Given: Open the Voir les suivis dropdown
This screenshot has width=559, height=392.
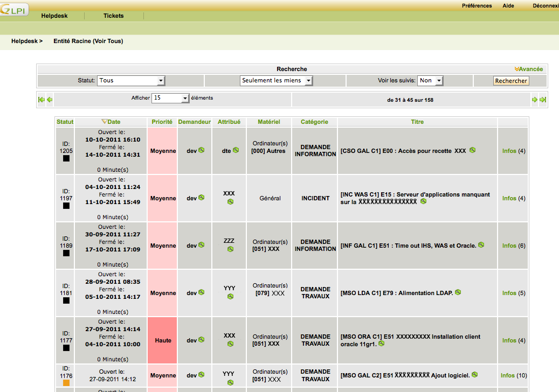Looking at the screenshot, I should coord(430,80).
